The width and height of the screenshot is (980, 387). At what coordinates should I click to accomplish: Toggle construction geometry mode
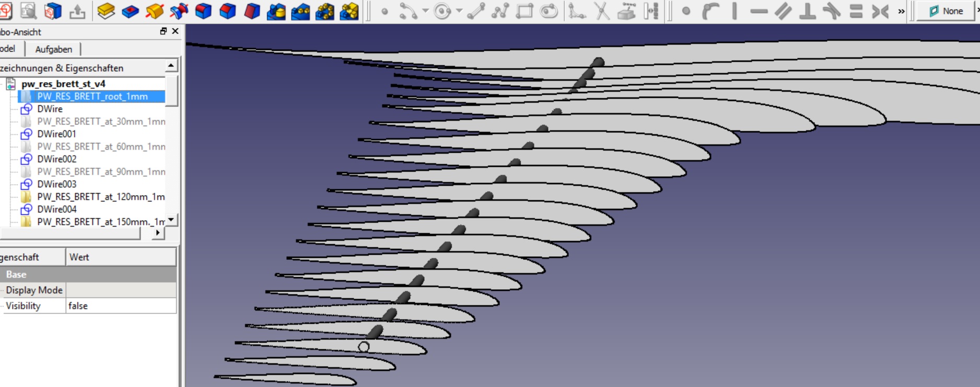[651, 11]
